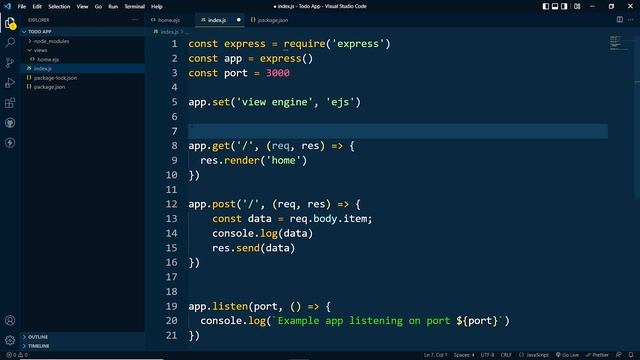Click the editor minimap preview

[x=619, y=43]
